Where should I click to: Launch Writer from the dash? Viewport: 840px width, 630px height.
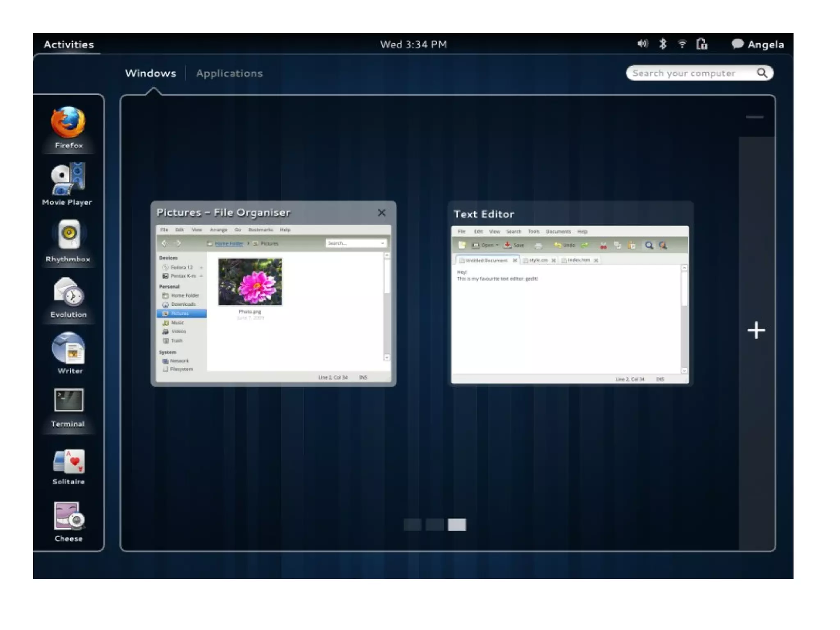pos(68,349)
